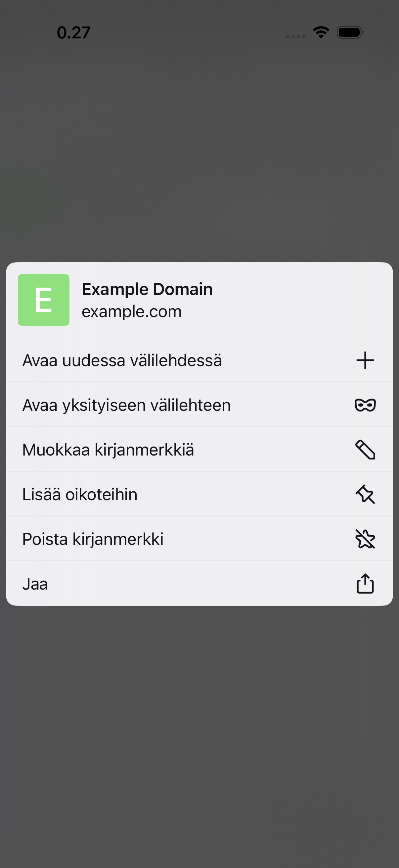Tap the plus icon for new tab
Screen dimensions: 399x868
[x=365, y=360]
